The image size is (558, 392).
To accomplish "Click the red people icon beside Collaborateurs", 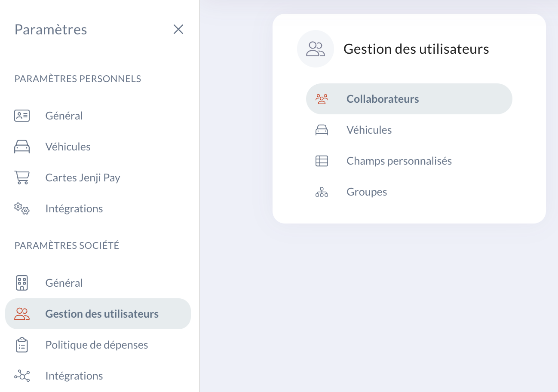I will 322,99.
